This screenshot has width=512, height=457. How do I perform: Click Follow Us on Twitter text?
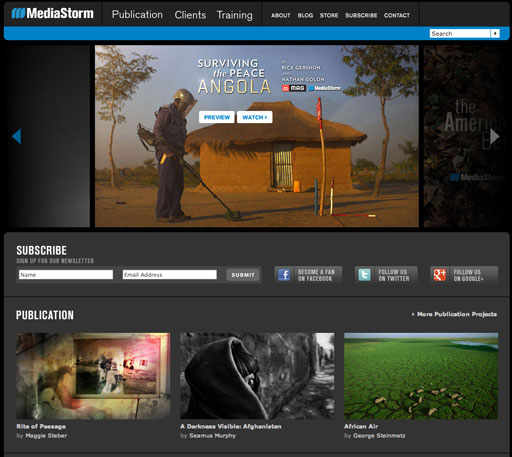pyautogui.click(x=394, y=275)
